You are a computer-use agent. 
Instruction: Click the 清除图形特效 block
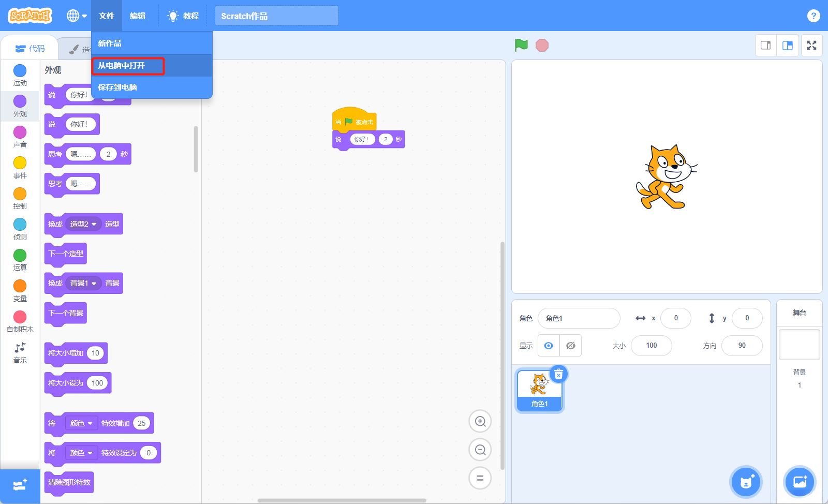pos(69,482)
